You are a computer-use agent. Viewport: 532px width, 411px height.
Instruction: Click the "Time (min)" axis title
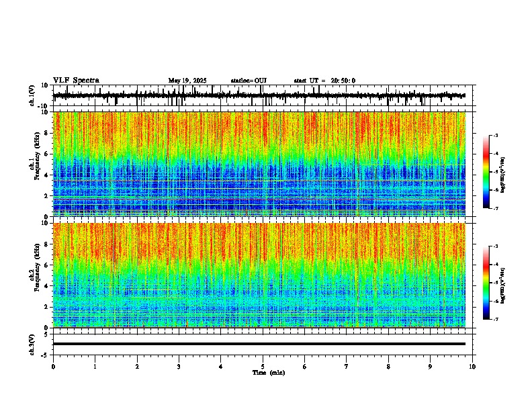pos(269,373)
